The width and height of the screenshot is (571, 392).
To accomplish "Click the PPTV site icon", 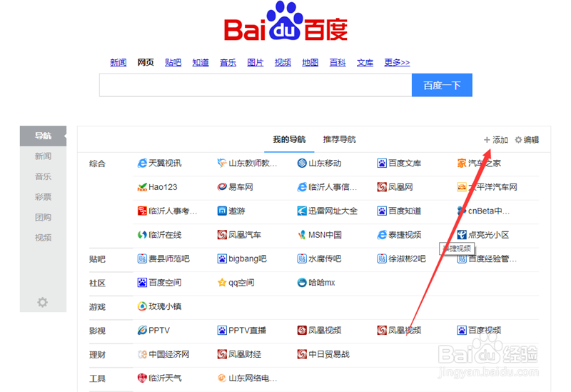I will pyautogui.click(x=142, y=331).
